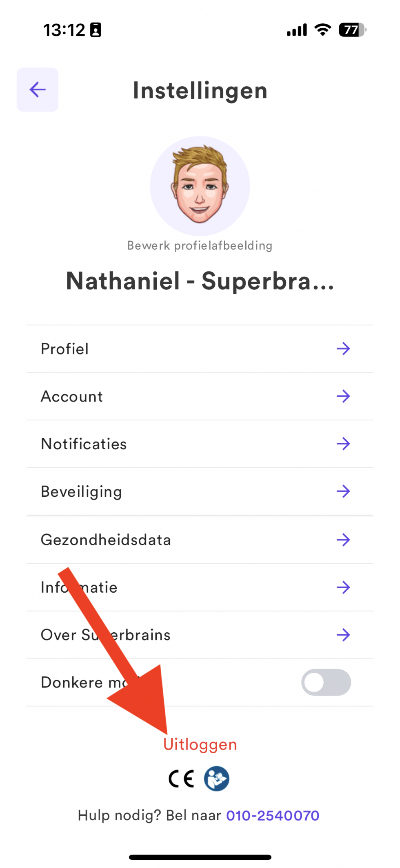The image size is (400, 868).
Task: Tap the Nathaniel - Superbra... name heading
Action: point(200,281)
